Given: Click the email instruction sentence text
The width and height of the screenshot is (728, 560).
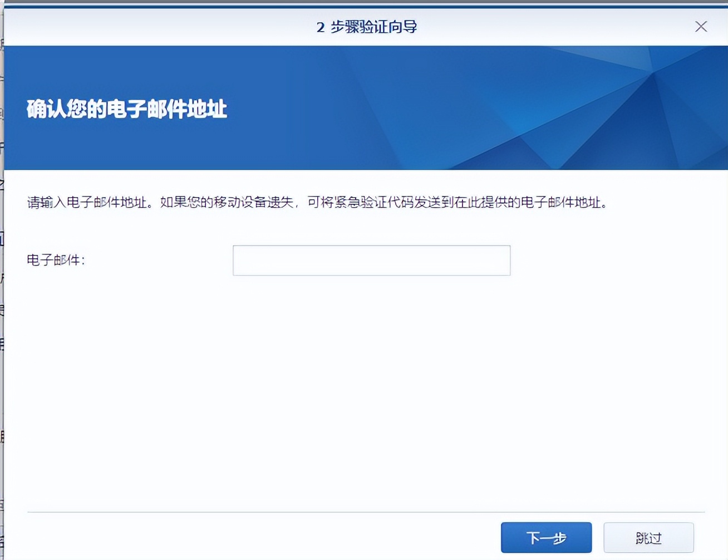Looking at the screenshot, I should pyautogui.click(x=317, y=203).
